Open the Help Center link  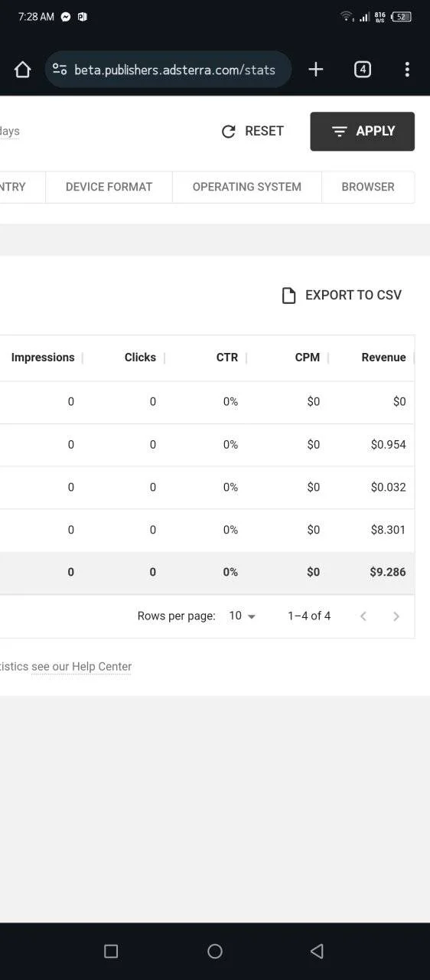82,667
